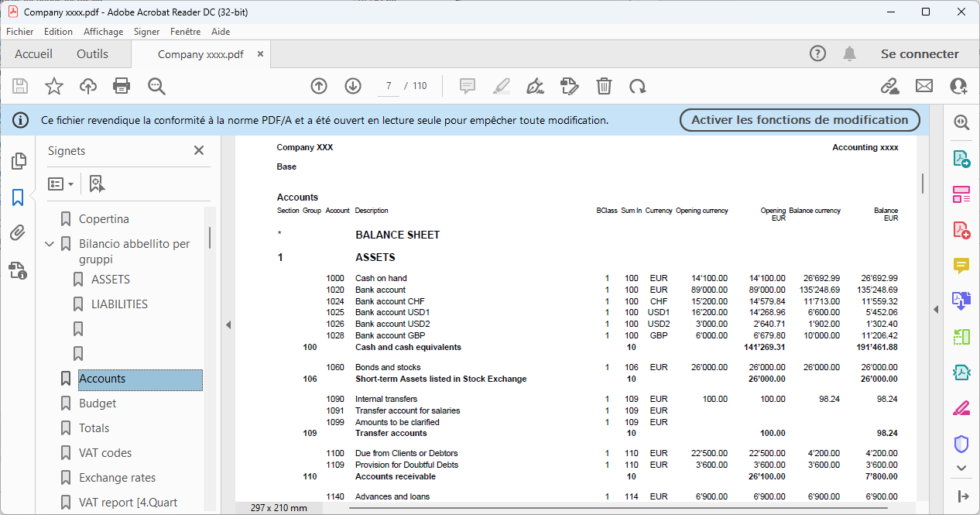Collapse the left navigation pane arrow
The width and height of the screenshot is (980, 515).
[x=228, y=324]
